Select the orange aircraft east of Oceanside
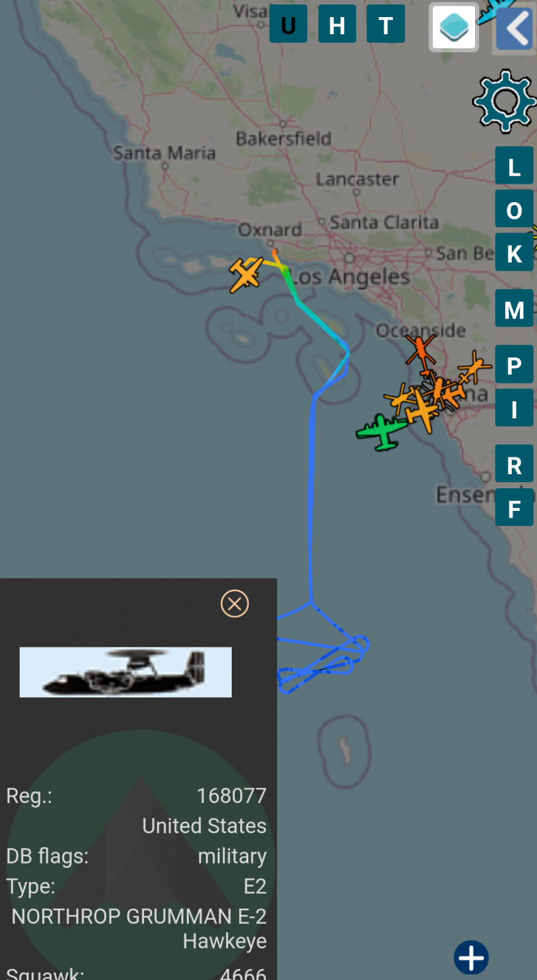The image size is (537, 980). coord(474,367)
